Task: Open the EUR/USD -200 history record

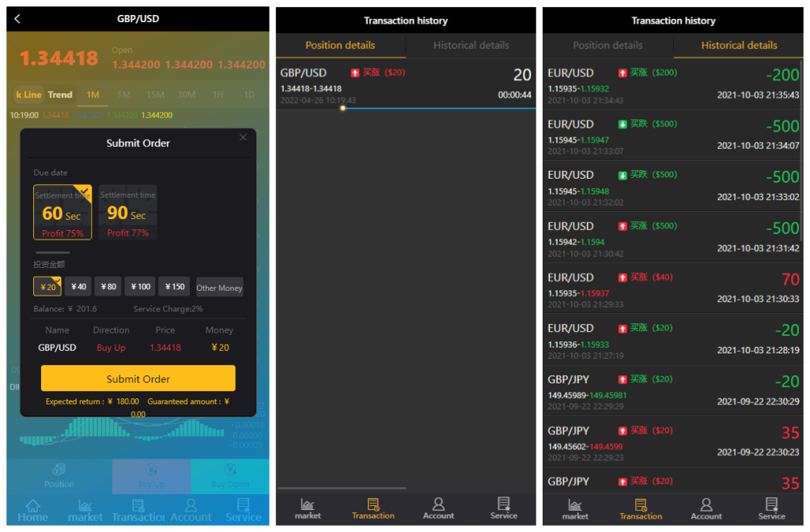Action: pos(673,84)
